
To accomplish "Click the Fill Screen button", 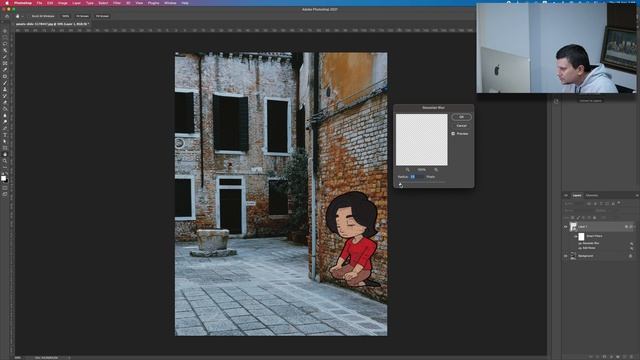I will pos(102,16).
